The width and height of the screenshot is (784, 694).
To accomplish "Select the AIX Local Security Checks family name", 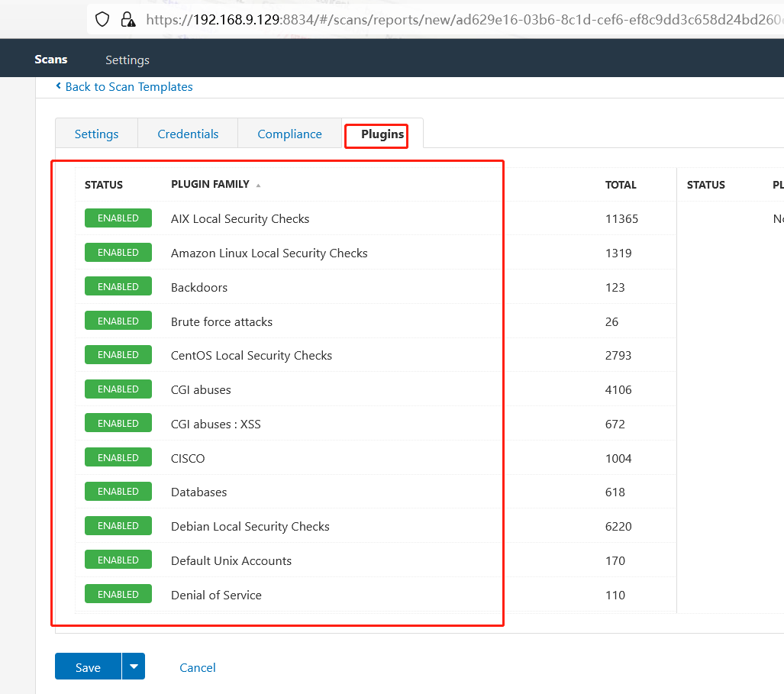I will click(x=240, y=219).
